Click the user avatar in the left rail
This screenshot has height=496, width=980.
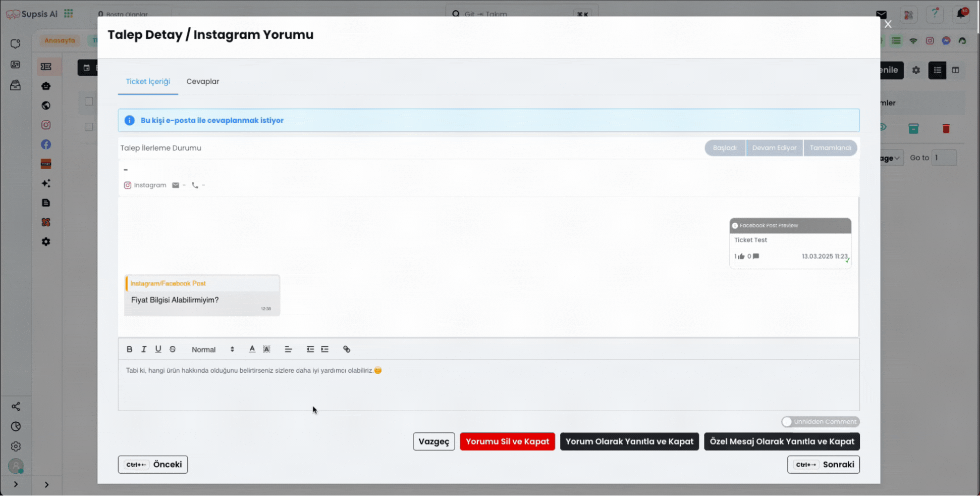pos(16,466)
